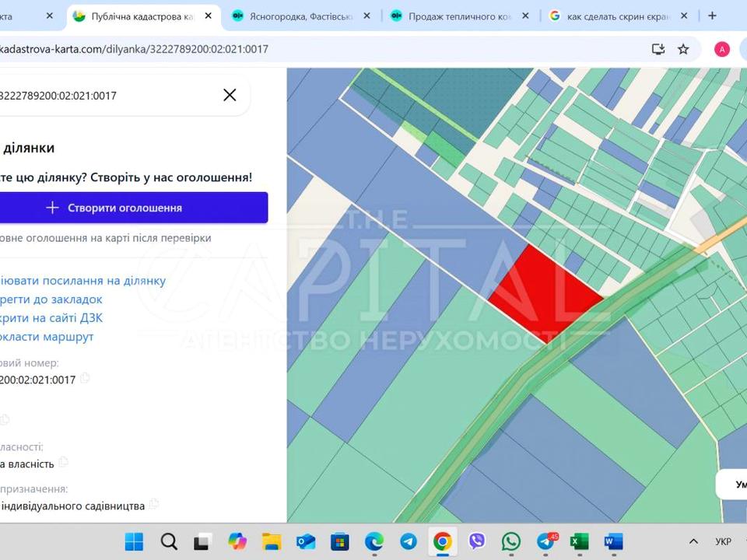
Task: Copy the ownership type value
Action: (x=63, y=462)
